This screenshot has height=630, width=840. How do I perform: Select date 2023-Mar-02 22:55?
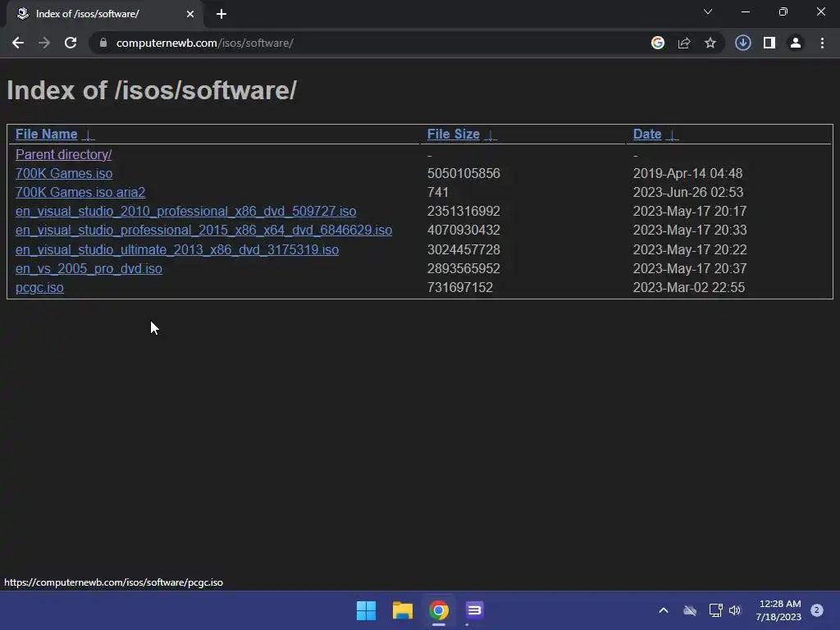(x=689, y=288)
